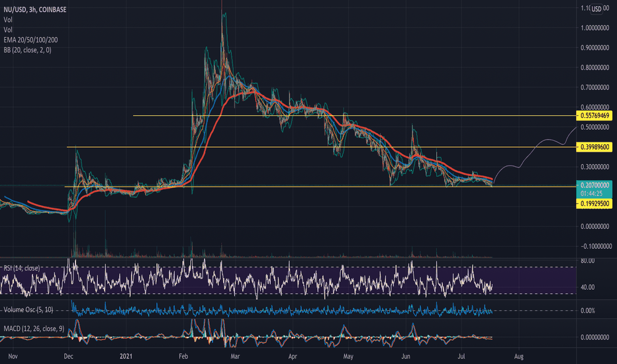Click the current price label 0.20700000

(594, 185)
